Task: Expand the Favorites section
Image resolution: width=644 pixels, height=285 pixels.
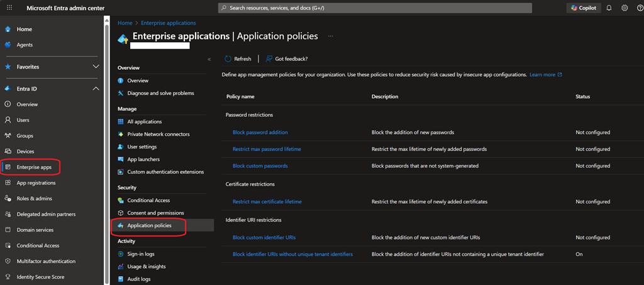Action: (x=96, y=67)
